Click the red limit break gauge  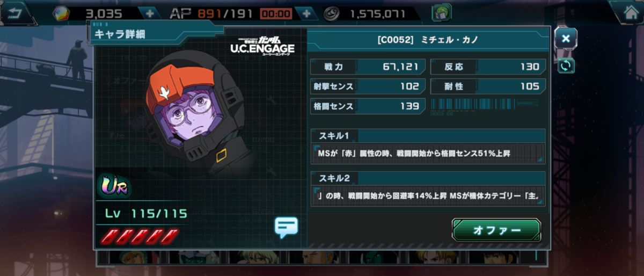tap(138, 236)
